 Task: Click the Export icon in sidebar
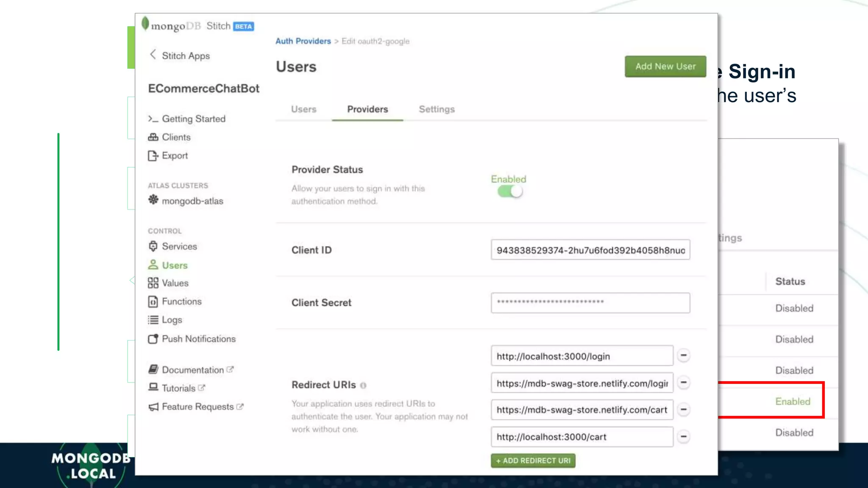pyautogui.click(x=153, y=155)
